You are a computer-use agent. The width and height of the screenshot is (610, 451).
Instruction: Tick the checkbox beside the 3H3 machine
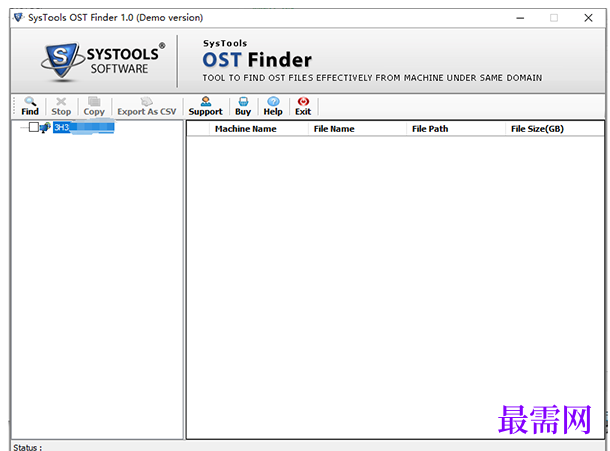(x=34, y=127)
